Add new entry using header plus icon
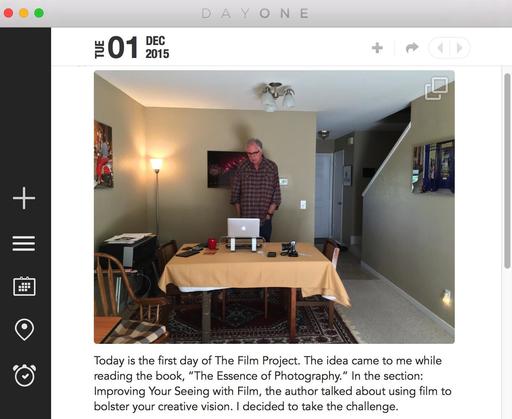The width and height of the screenshot is (512, 419). (x=377, y=48)
